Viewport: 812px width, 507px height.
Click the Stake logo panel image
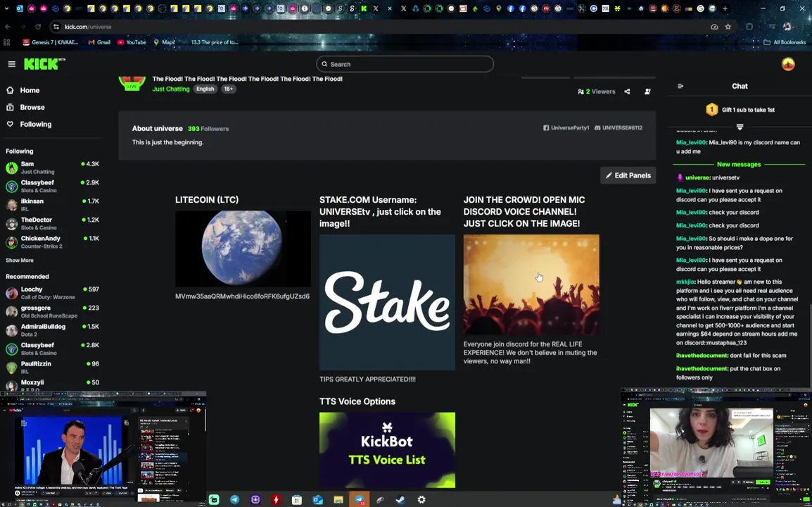click(387, 302)
